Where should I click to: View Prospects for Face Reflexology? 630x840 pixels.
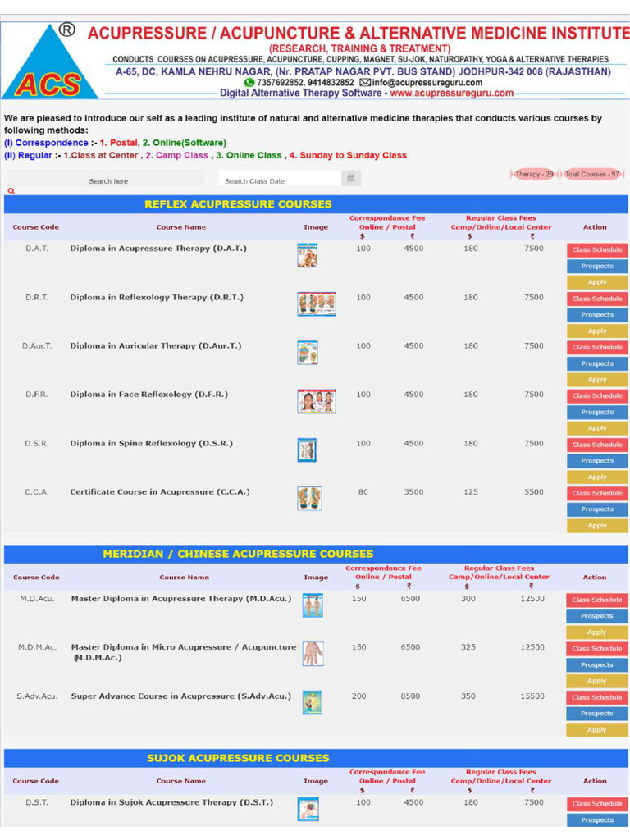[597, 412]
